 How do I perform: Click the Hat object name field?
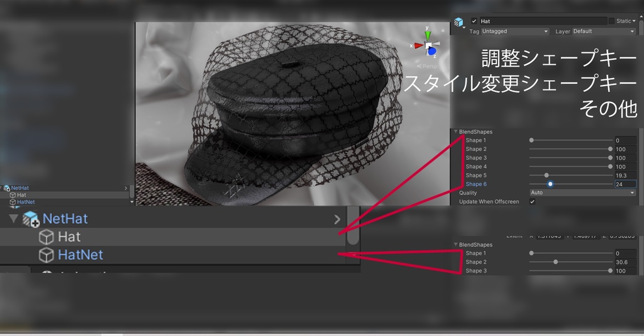click(543, 21)
